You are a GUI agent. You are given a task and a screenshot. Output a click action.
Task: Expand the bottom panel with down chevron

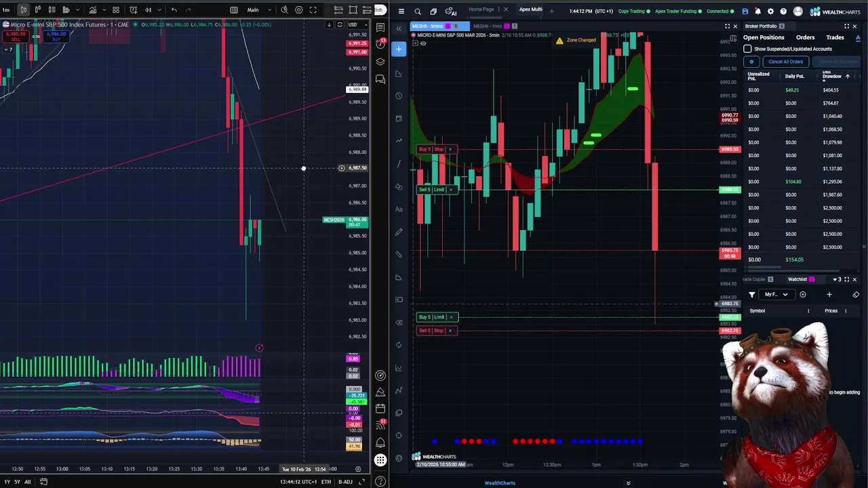628,483
